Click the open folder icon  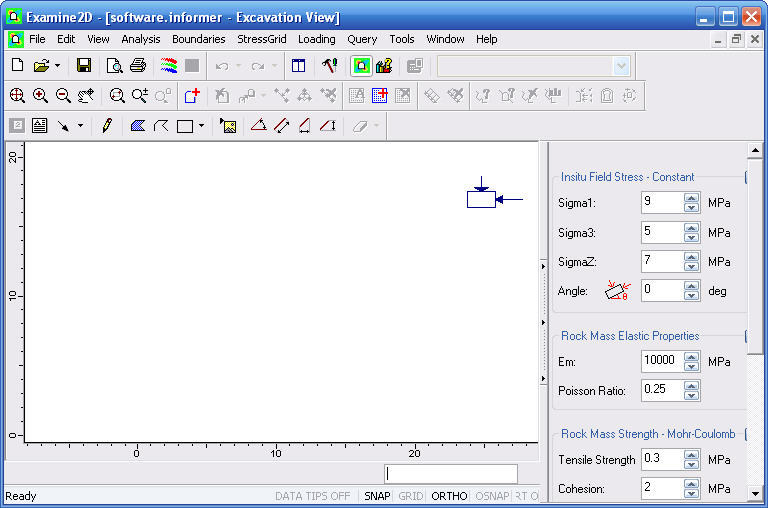click(x=41, y=66)
